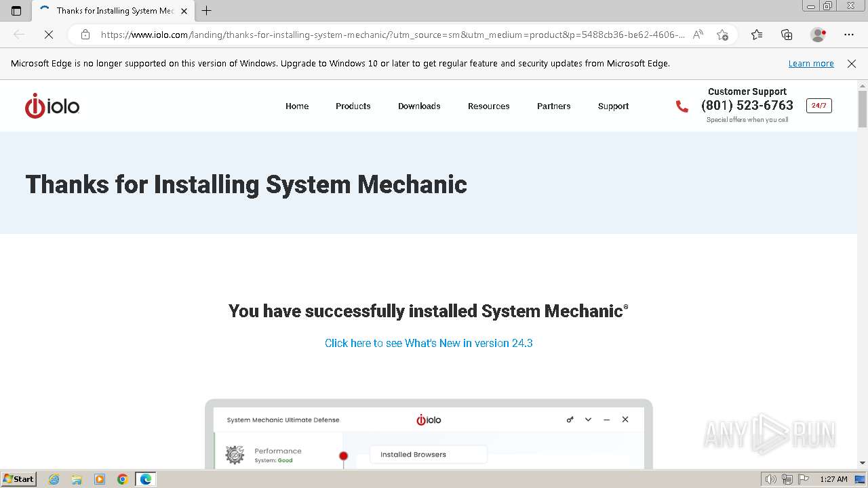Close the Thanks for Installing tab
The height and width of the screenshot is (488, 868).
tap(184, 11)
